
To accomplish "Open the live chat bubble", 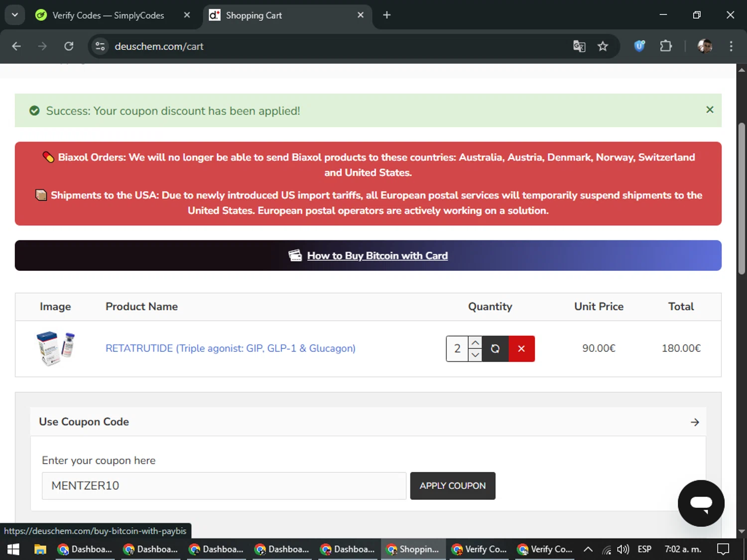I will pyautogui.click(x=701, y=503).
